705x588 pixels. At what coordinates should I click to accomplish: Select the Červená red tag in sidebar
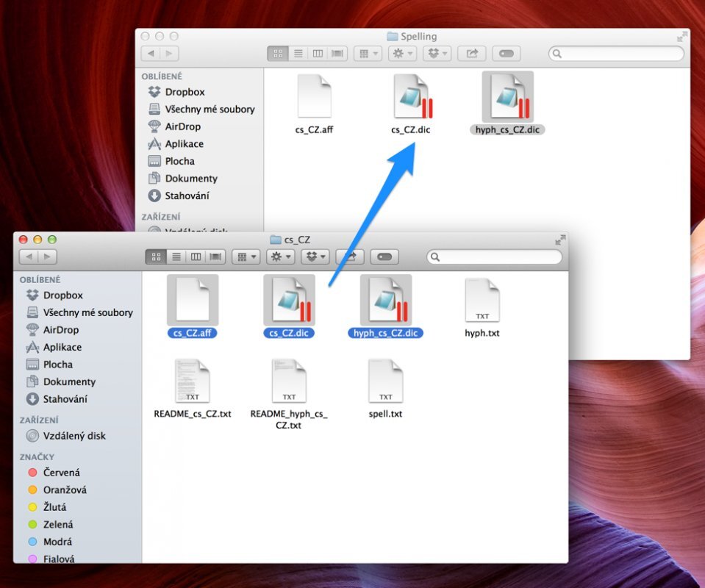tap(62, 473)
